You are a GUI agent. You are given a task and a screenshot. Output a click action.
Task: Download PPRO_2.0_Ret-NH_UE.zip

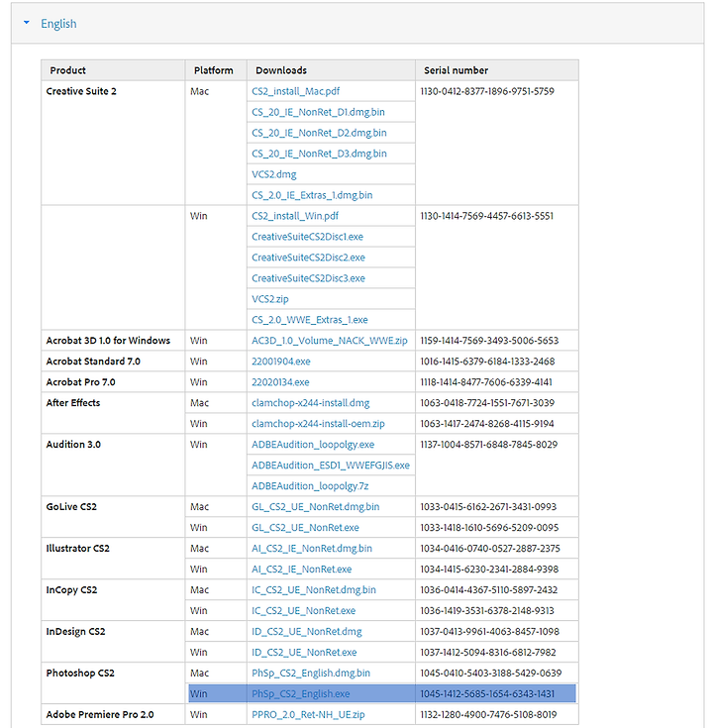pyautogui.click(x=308, y=715)
